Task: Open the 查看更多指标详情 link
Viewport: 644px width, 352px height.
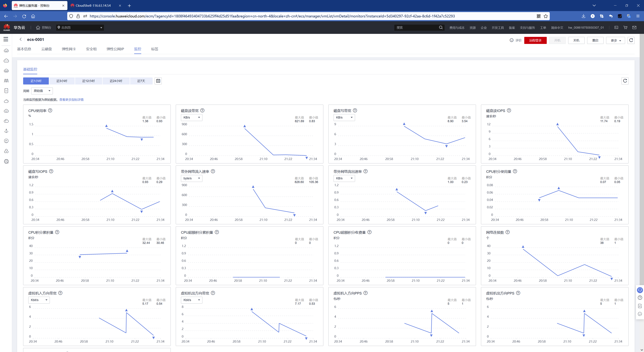Action: (x=71, y=100)
